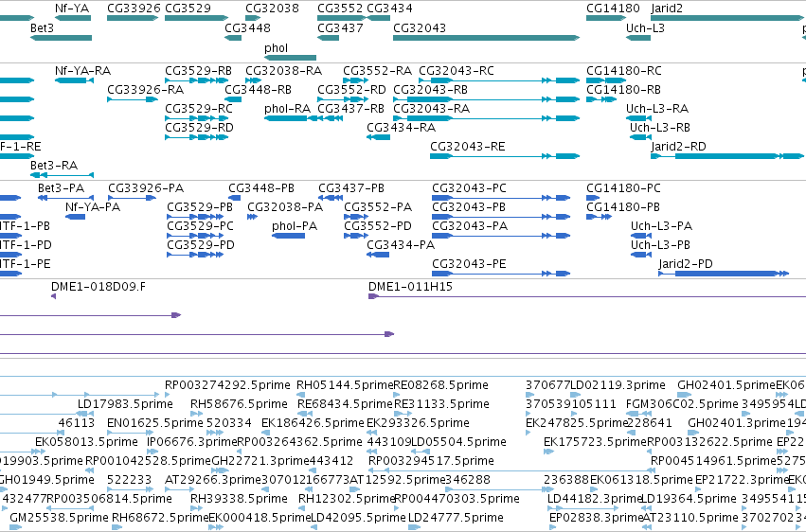Select the CG32038-PA protein label
Viewport: 806px width, 532px height.
click(x=285, y=207)
